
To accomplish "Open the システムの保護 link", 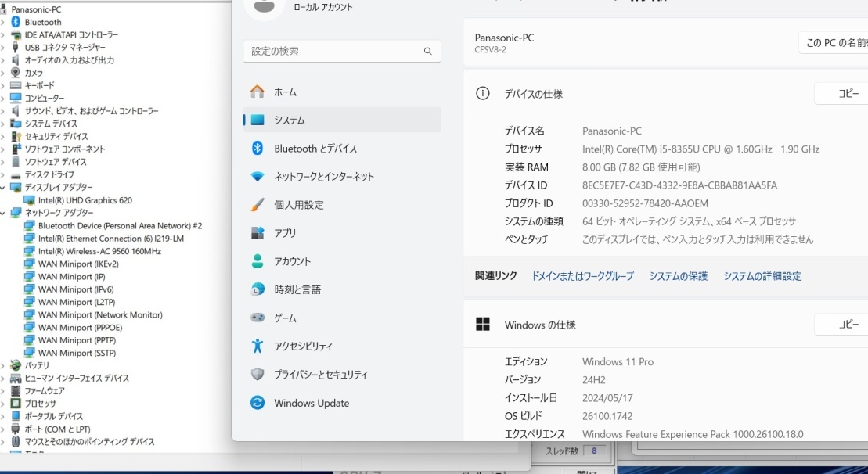I will click(x=679, y=276).
